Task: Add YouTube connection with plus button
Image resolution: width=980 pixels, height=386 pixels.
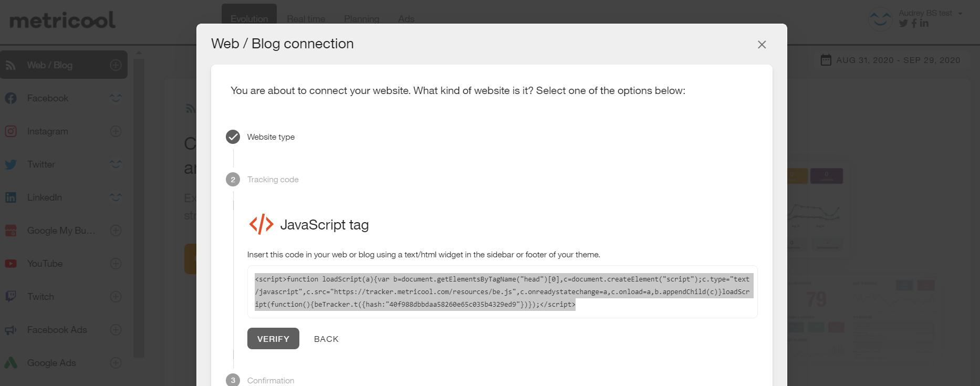Action: 116,264
